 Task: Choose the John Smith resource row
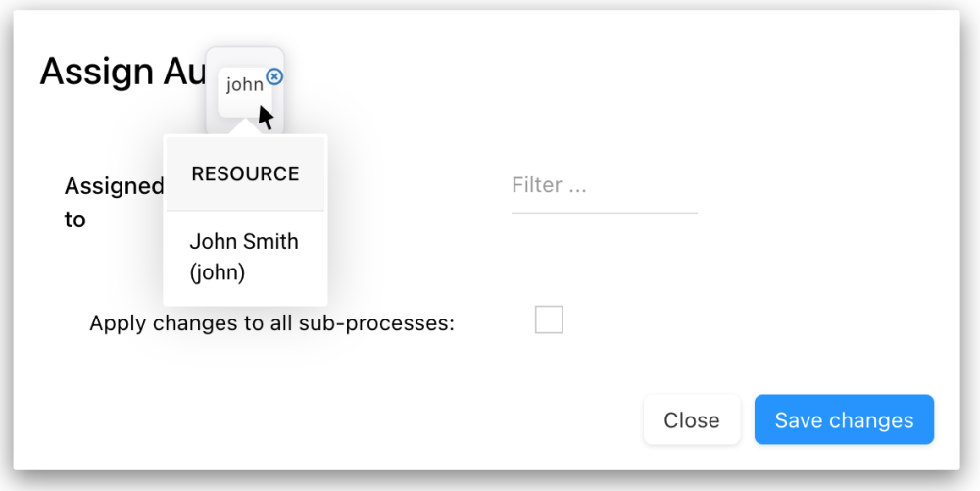pos(245,257)
